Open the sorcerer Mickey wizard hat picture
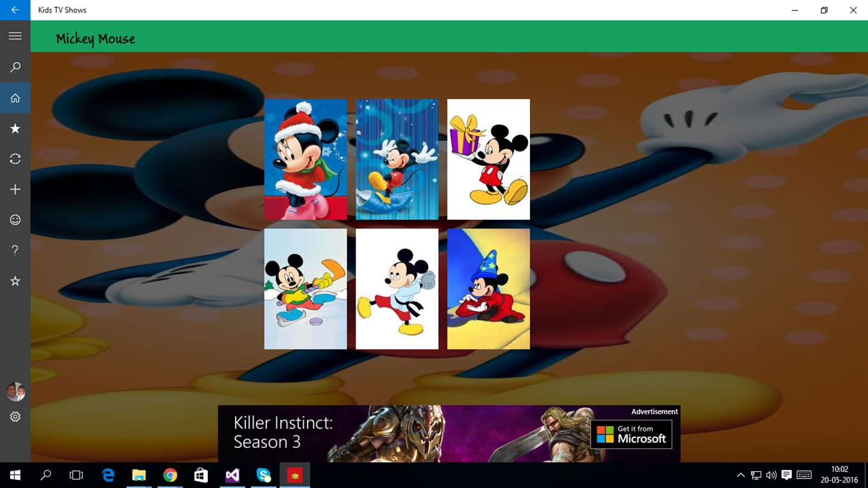Viewport: 868px width, 488px height. pos(489,289)
